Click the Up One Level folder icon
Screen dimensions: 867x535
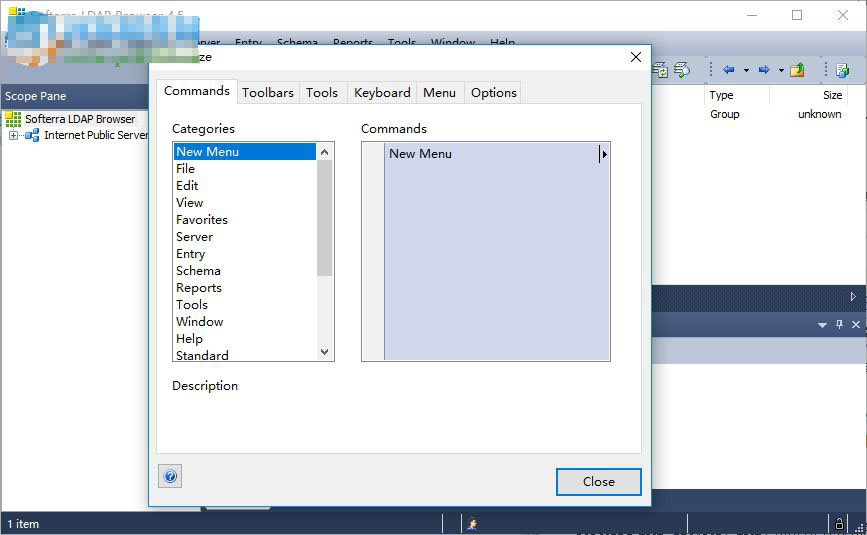point(797,70)
